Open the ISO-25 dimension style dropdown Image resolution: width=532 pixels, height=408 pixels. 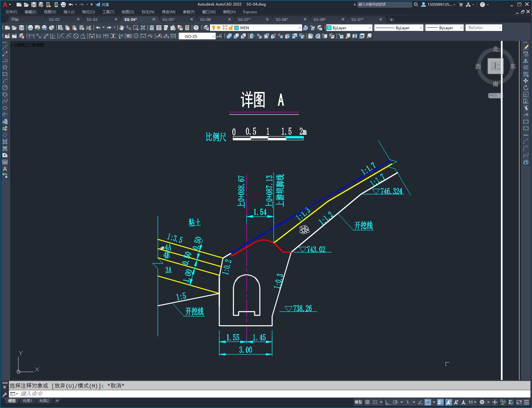pos(197,36)
